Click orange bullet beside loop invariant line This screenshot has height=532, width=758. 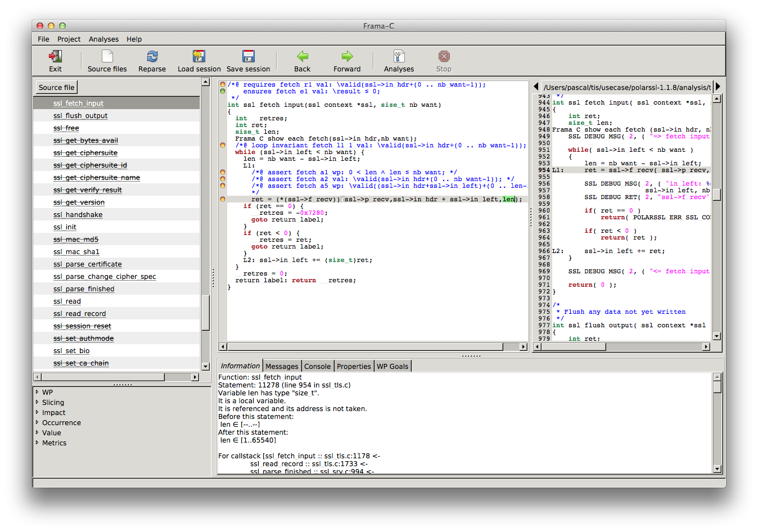point(223,145)
